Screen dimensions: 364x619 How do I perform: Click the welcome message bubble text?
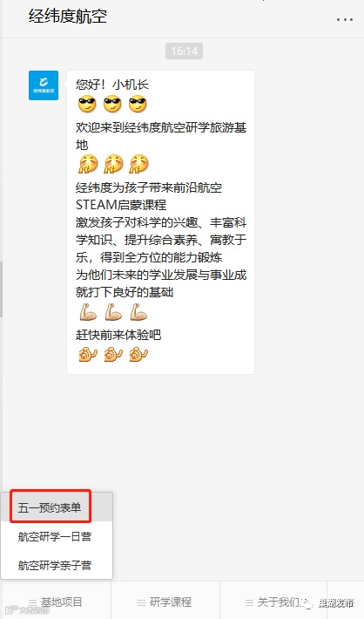[160, 222]
